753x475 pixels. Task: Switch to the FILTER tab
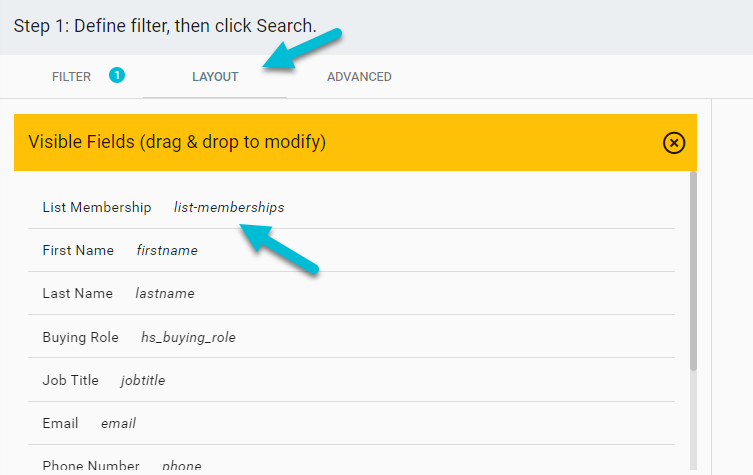[71, 77]
